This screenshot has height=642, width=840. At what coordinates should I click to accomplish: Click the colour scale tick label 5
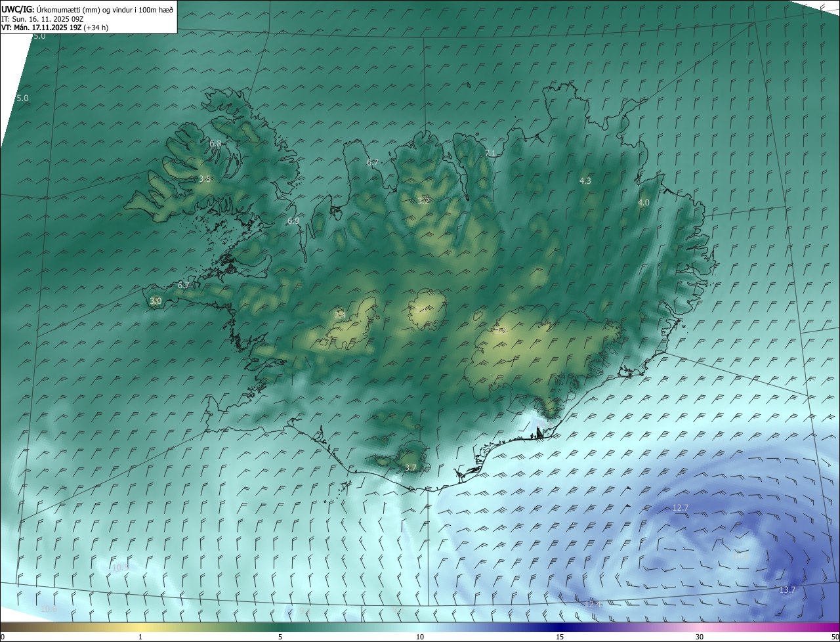coord(280,637)
